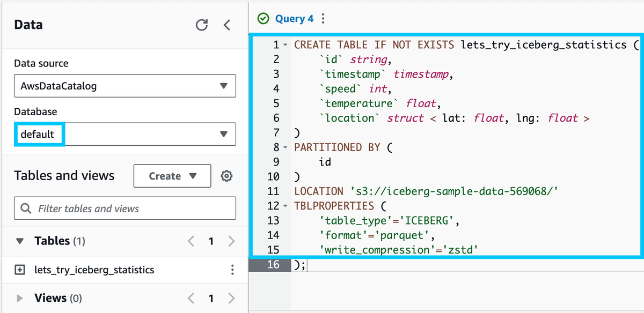Collapse the Data side panel

tap(227, 25)
